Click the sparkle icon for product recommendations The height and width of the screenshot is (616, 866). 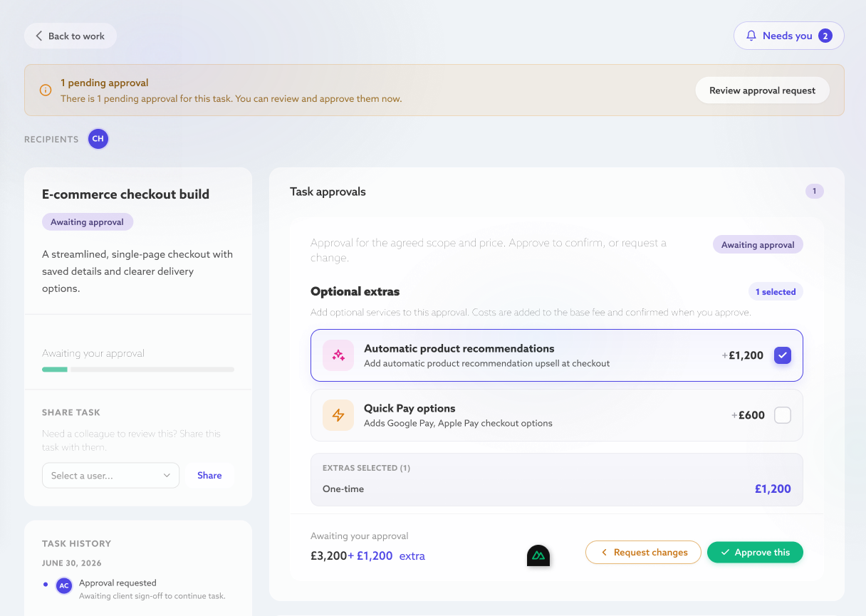pyautogui.click(x=338, y=355)
